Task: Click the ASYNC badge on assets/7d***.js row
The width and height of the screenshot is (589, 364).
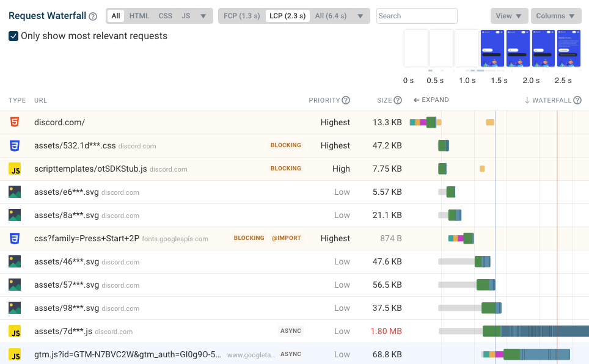Action: click(x=291, y=330)
